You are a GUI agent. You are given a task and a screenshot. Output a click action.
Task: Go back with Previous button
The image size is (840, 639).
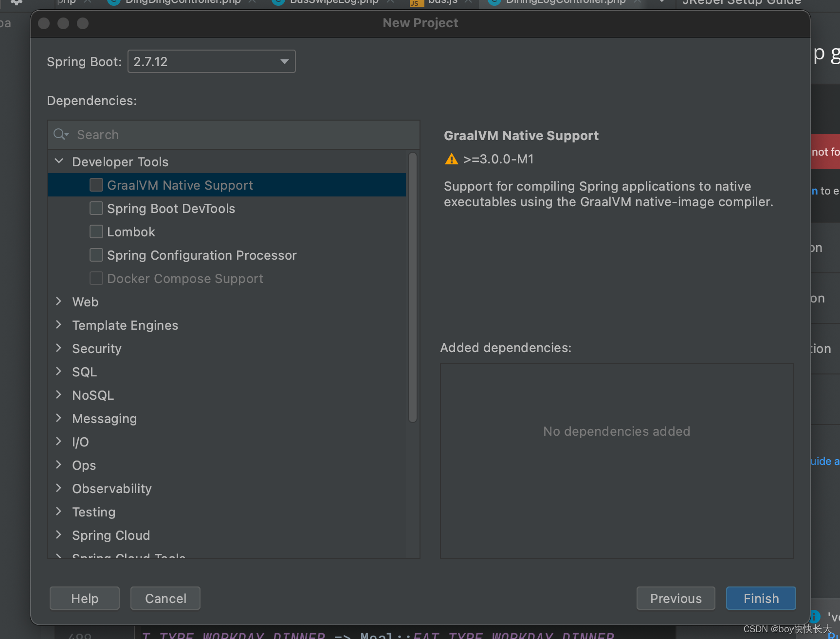tap(676, 598)
